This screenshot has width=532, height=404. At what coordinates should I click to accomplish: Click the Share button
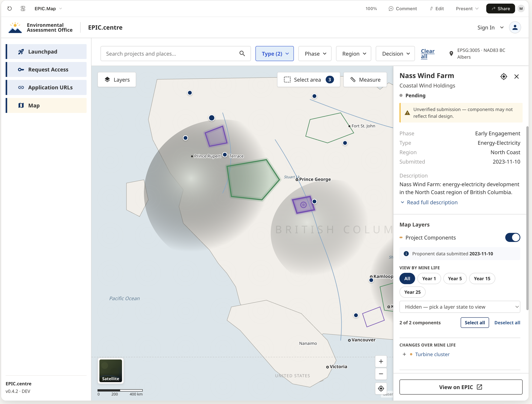(500, 9)
